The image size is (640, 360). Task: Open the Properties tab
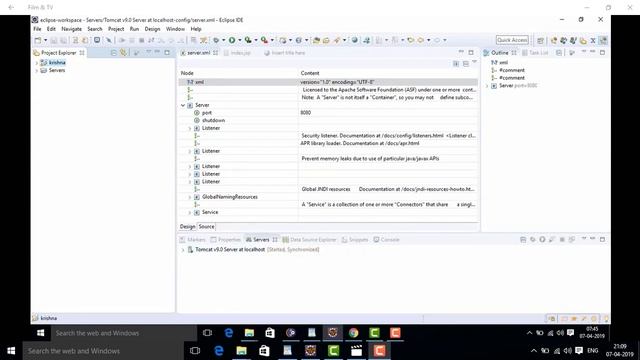tap(226, 240)
